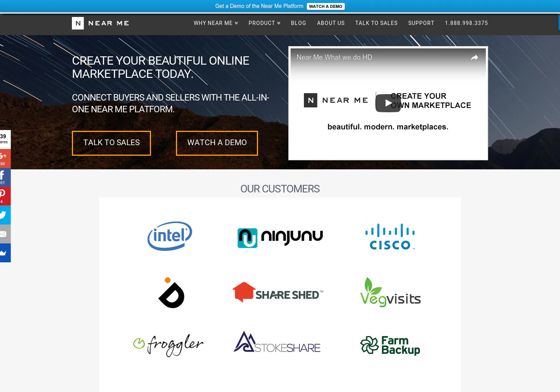
Task: Click the Near Me logo inside video
Action: [336, 100]
